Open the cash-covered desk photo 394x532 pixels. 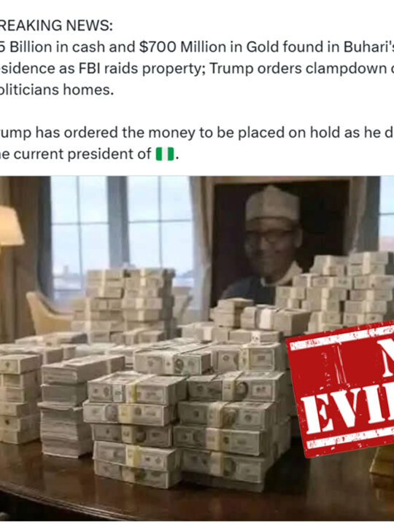coord(197,348)
